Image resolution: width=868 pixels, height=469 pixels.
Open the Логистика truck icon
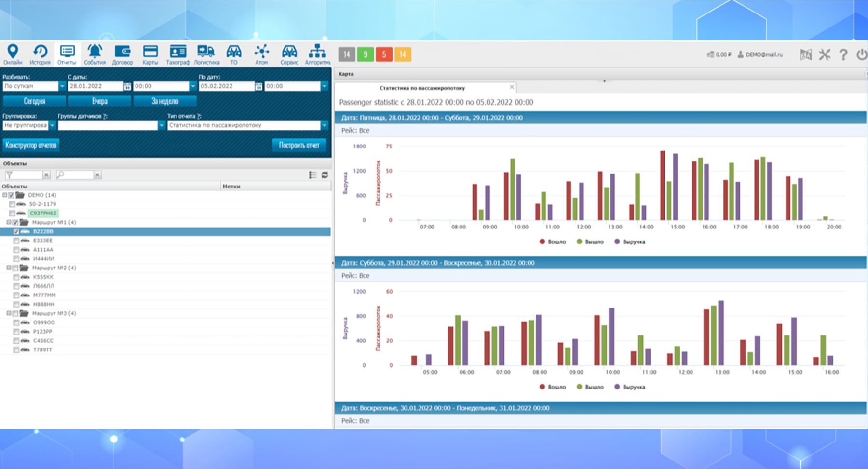(x=206, y=54)
